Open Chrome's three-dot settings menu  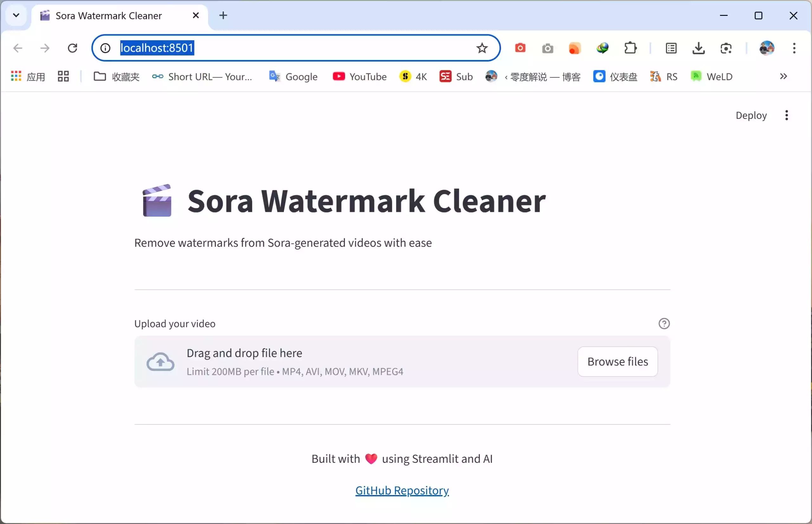(x=794, y=48)
